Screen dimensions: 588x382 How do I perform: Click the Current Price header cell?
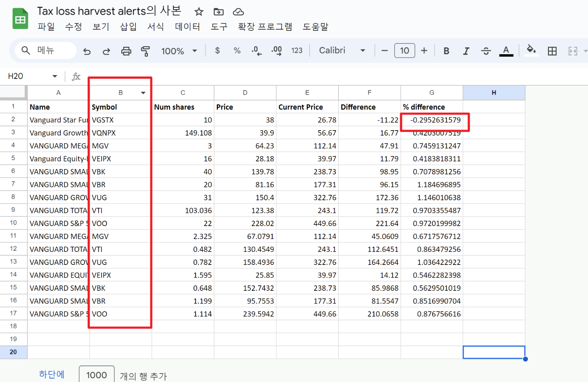pyautogui.click(x=307, y=107)
